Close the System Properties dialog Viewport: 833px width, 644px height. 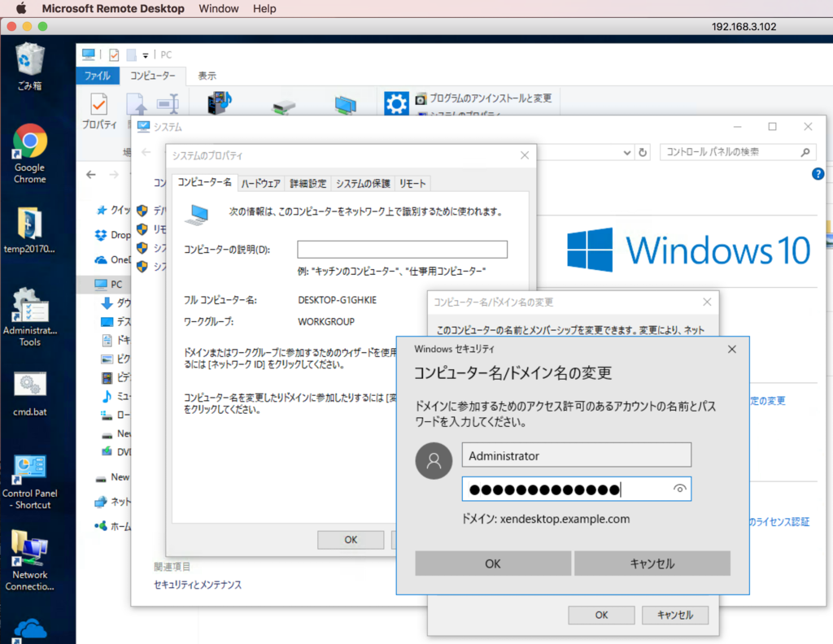525,155
